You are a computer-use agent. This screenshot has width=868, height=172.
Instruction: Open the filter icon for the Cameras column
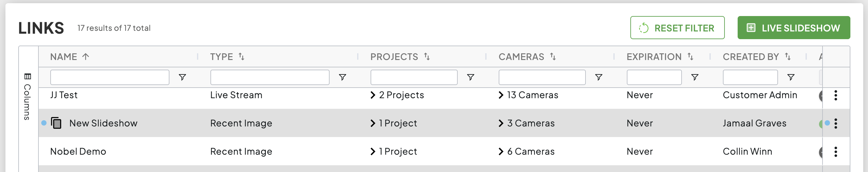(x=598, y=77)
